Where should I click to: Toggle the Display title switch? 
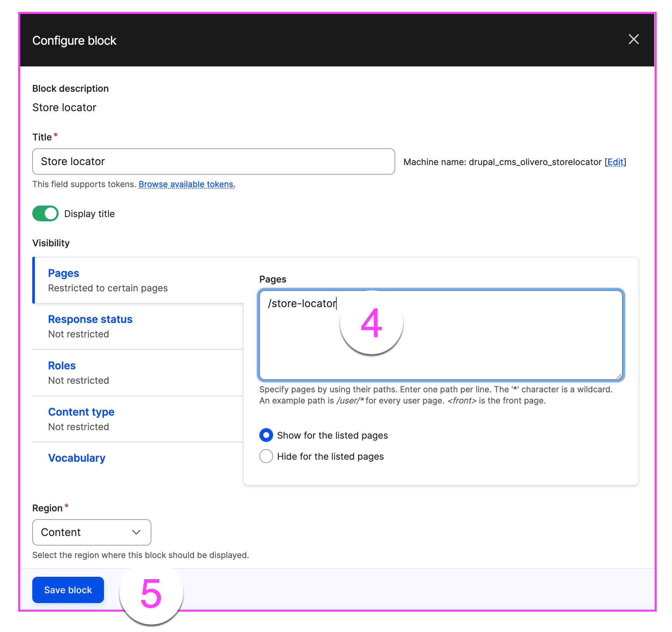tap(45, 214)
